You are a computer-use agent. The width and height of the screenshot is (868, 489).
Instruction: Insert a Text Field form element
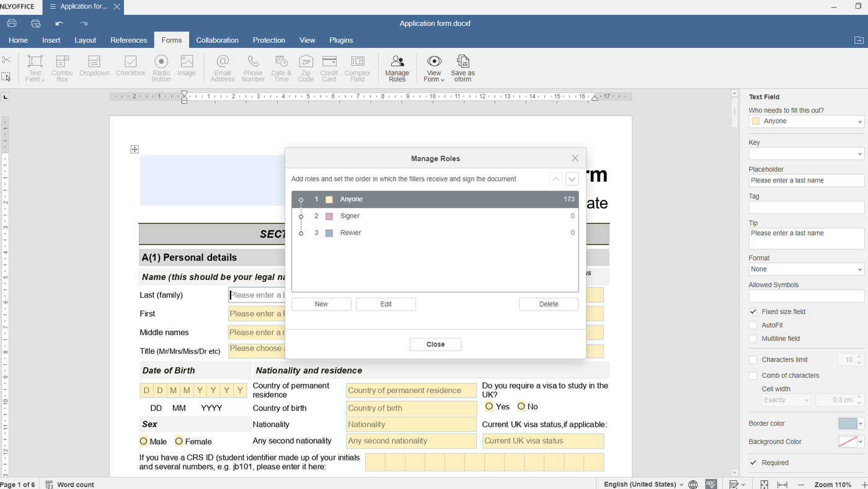(x=34, y=67)
